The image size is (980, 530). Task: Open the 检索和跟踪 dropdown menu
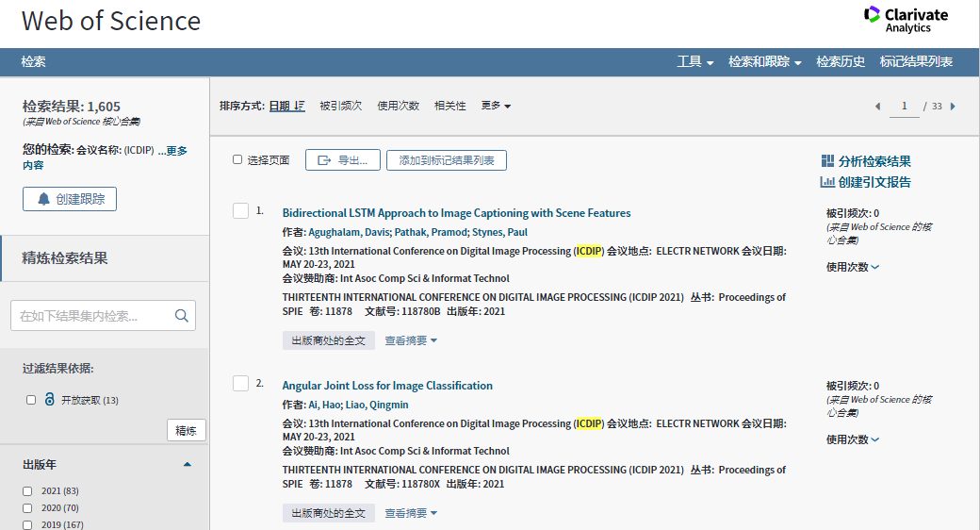tap(764, 61)
